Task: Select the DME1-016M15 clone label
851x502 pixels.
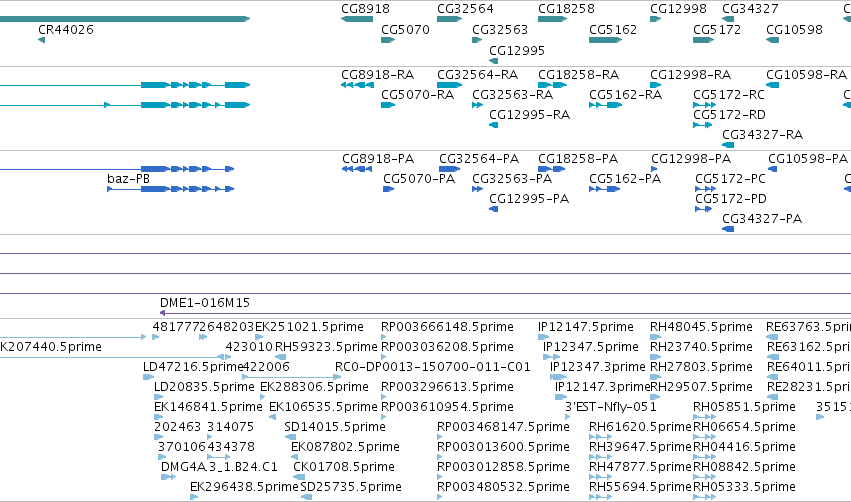Action: (205, 303)
